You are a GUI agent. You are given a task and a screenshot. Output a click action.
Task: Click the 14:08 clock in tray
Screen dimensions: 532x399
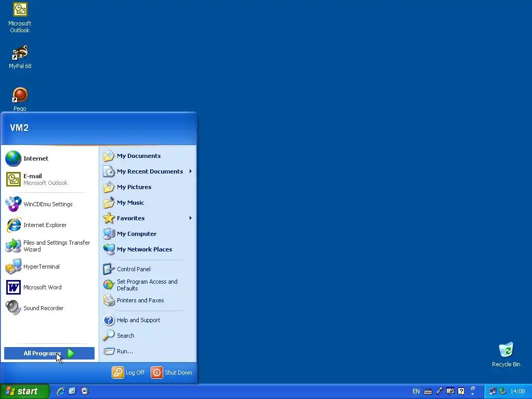click(x=518, y=392)
